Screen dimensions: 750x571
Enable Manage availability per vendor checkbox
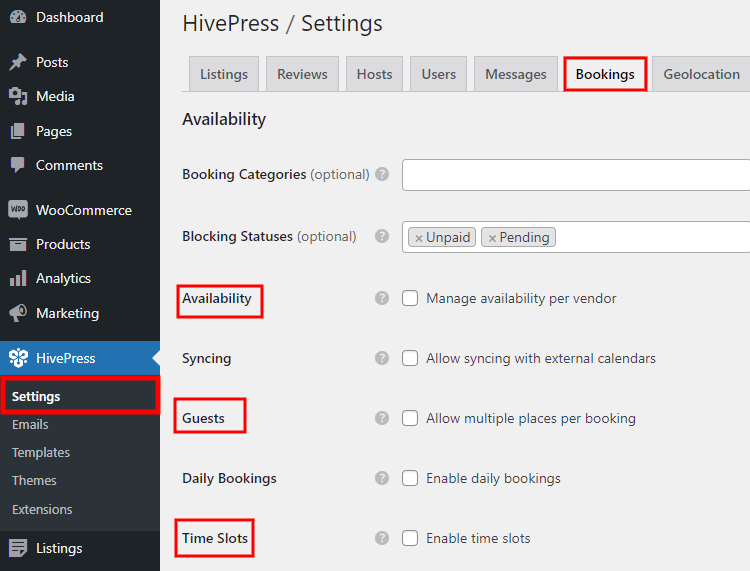[x=410, y=298]
